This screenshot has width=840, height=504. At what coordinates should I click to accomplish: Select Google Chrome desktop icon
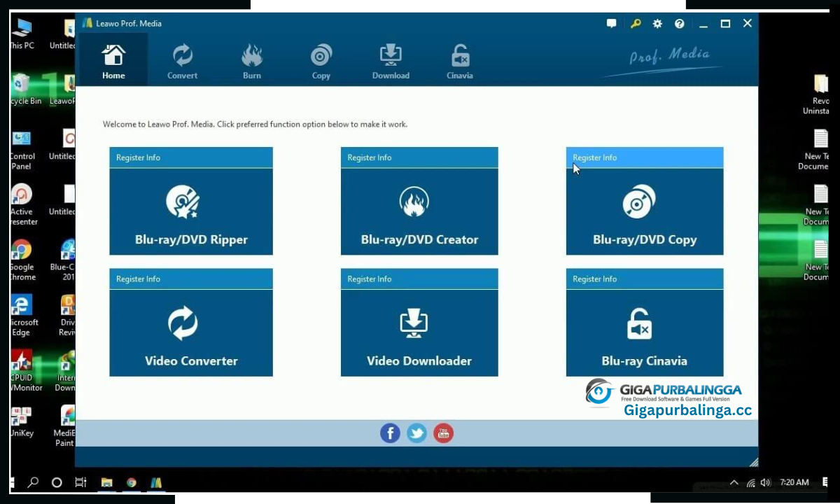[21, 260]
